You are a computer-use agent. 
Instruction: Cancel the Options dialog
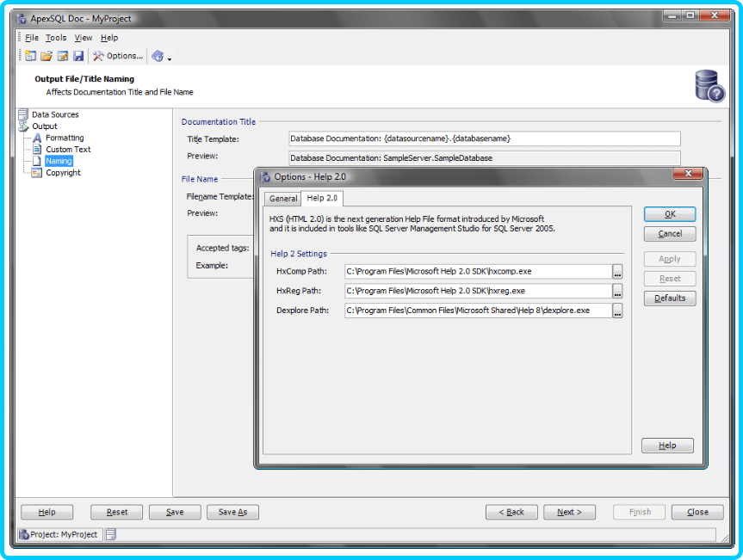pyautogui.click(x=670, y=234)
